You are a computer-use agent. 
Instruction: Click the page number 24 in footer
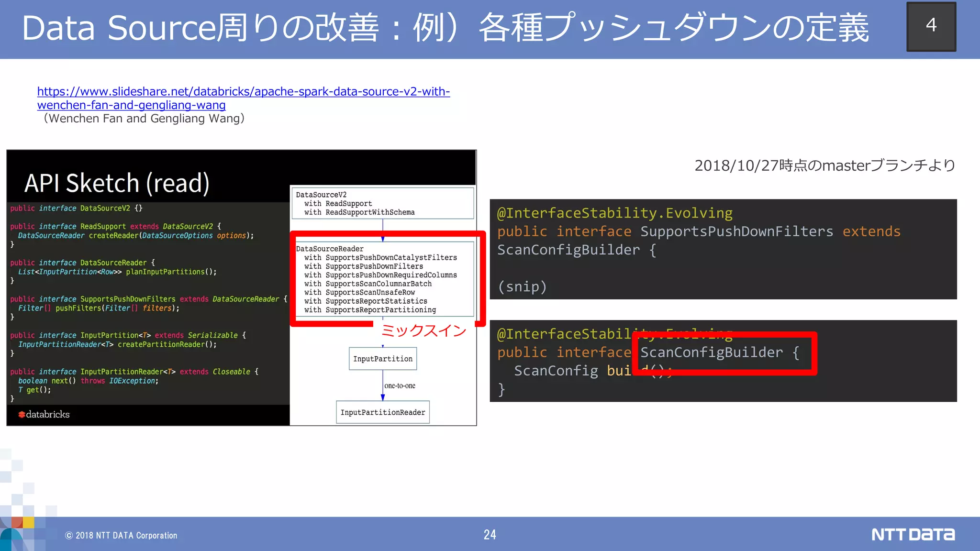click(x=490, y=535)
